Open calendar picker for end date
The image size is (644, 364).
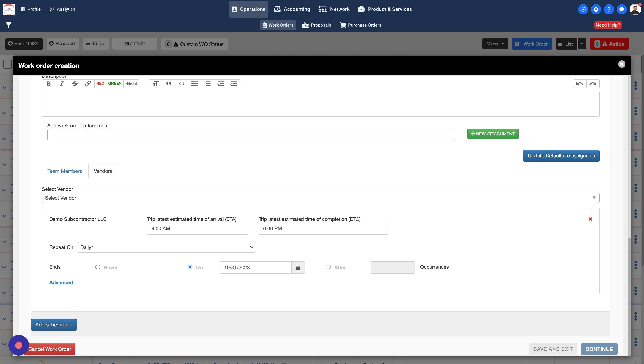click(x=298, y=268)
